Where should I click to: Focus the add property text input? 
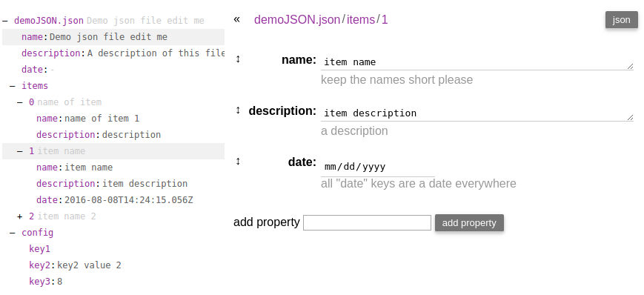(367, 222)
